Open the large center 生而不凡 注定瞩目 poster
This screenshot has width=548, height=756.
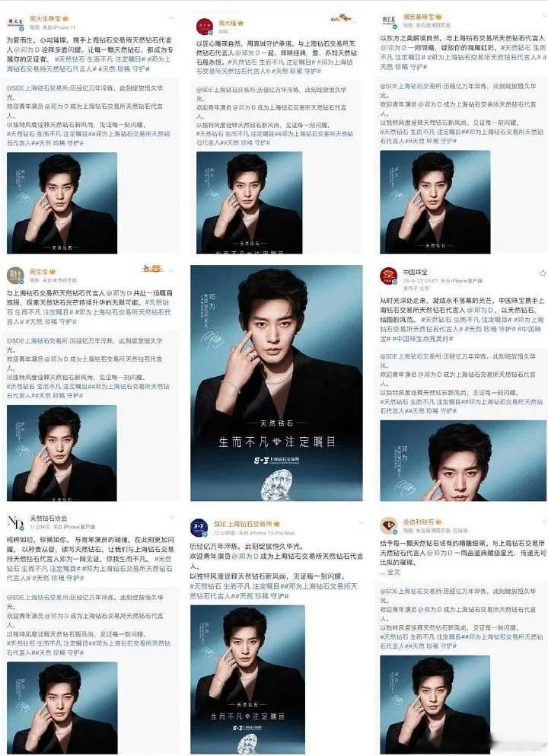[276, 382]
